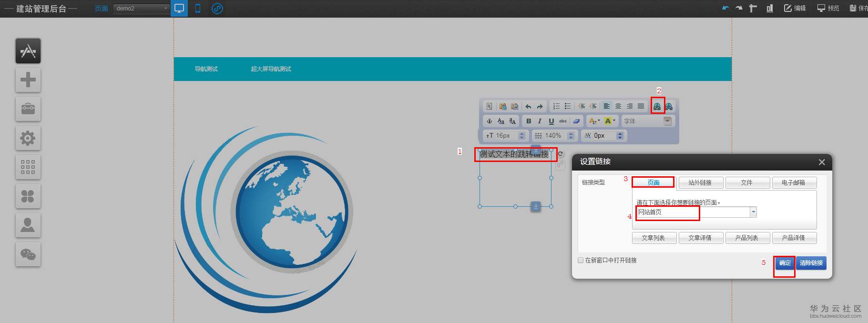This screenshot has height=323, width=868.
Task: Open the 网站首页 page select dropdown
Action: tap(696, 212)
